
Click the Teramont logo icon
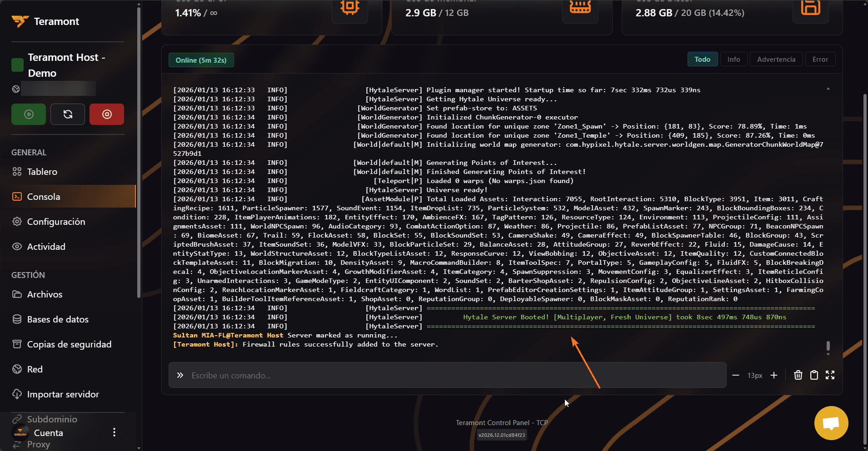20,21
